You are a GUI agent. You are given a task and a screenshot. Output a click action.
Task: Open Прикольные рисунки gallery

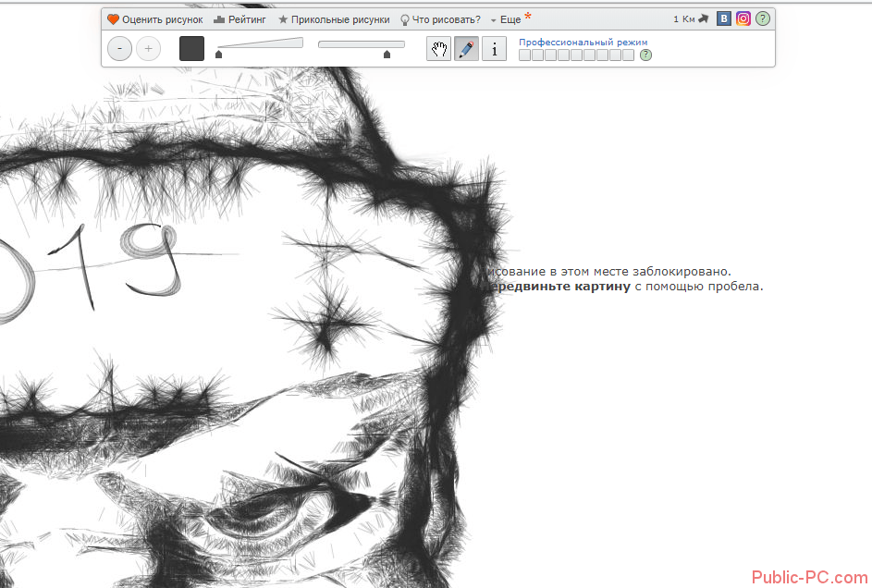(x=334, y=19)
